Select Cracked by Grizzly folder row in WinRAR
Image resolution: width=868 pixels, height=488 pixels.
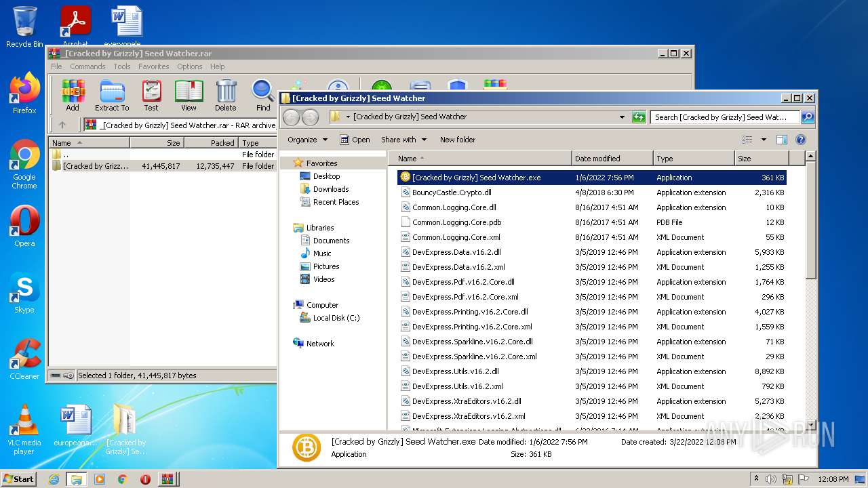click(x=163, y=166)
